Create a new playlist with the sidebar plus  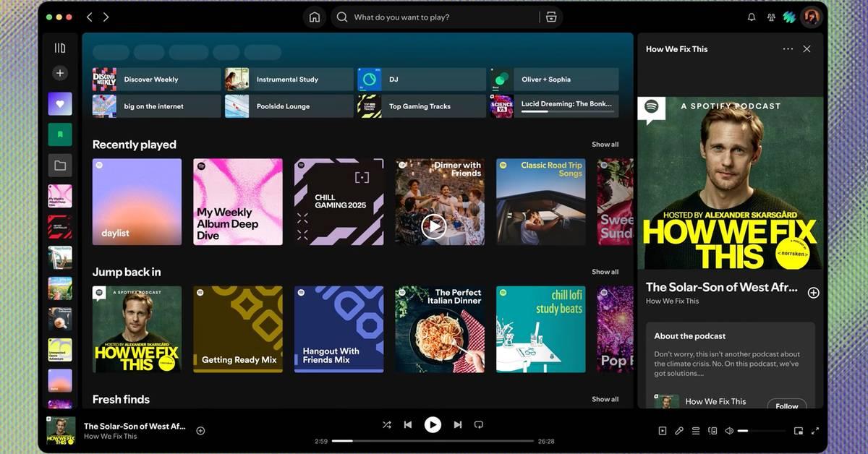coord(60,73)
